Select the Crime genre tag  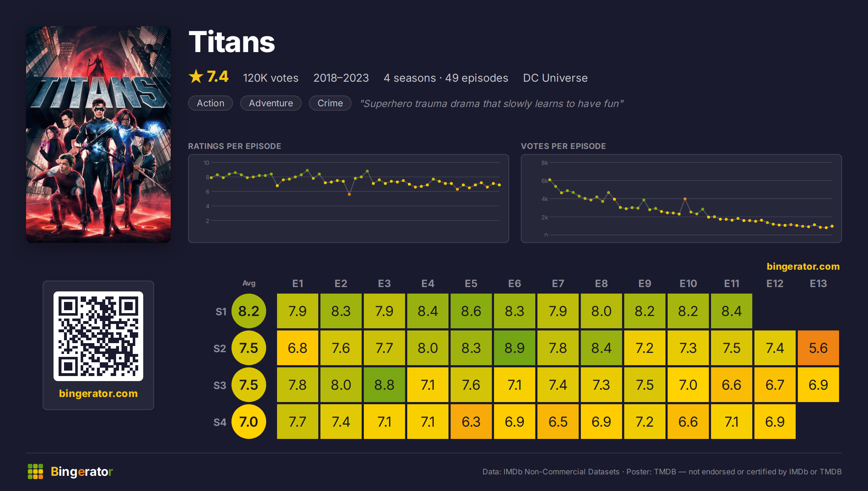click(330, 103)
